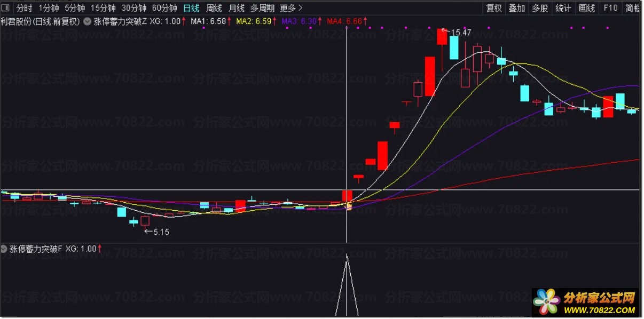The image size is (644, 319).
Task: Click the 利君股份(日线 前复权) stock title
Action: click(x=41, y=21)
